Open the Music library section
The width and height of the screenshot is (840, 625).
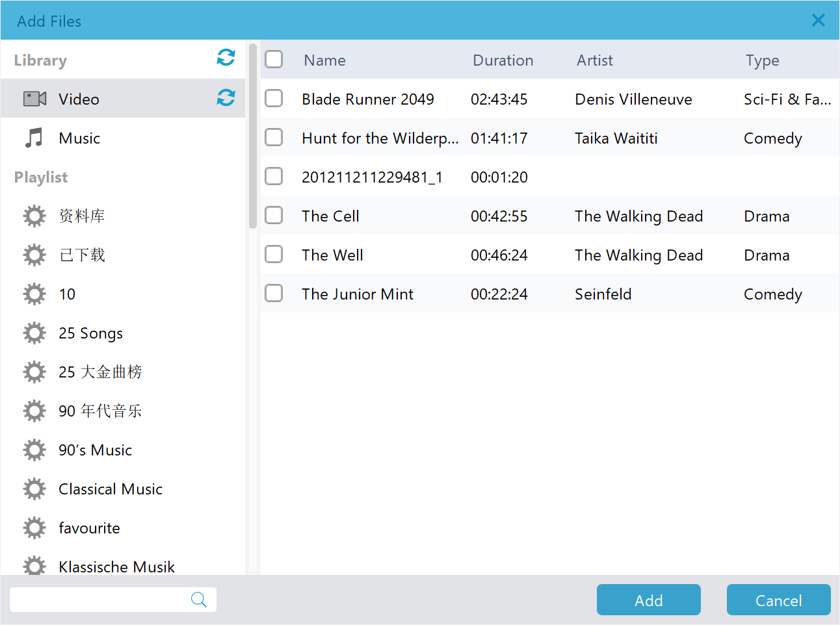tap(79, 138)
